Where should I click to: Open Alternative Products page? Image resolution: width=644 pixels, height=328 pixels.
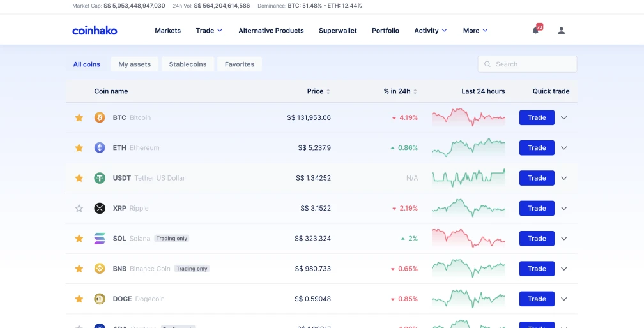[x=271, y=31]
